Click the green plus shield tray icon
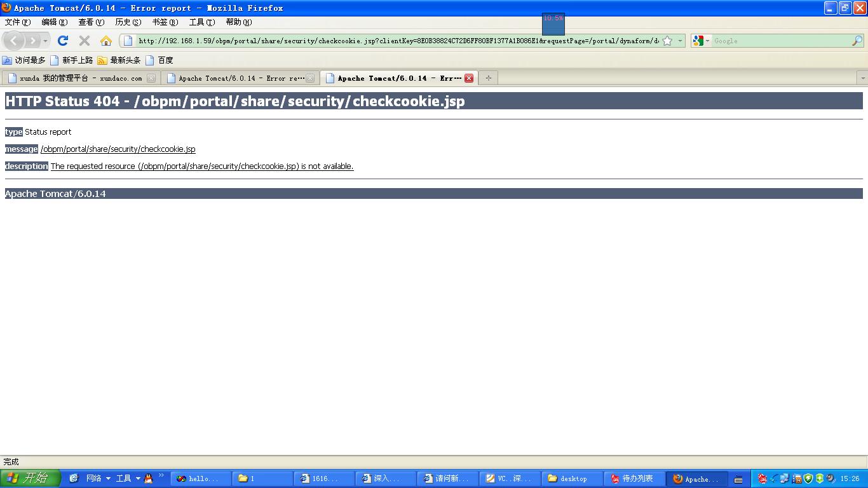Viewport: 868px width, 488px height. click(x=819, y=478)
